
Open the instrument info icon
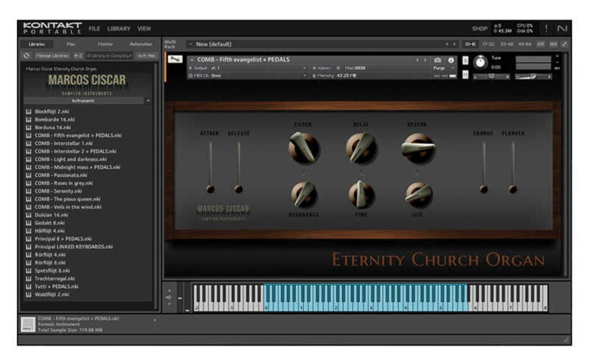coord(451,60)
